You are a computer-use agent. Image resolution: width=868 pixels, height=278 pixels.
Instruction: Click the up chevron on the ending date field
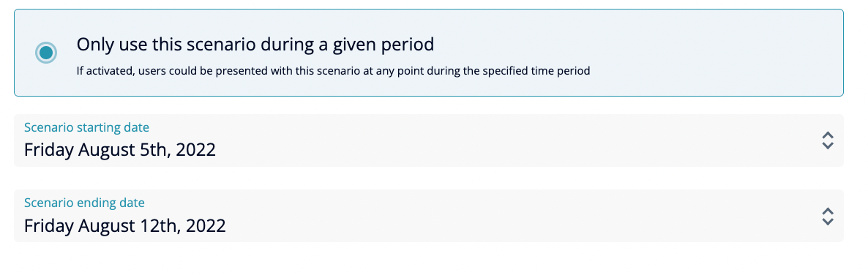pyautogui.click(x=828, y=211)
